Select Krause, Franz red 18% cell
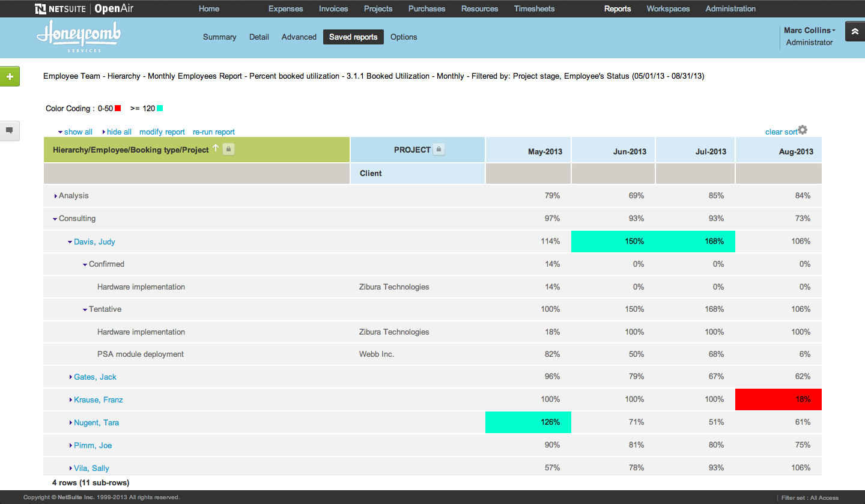The image size is (865, 504). (x=778, y=399)
